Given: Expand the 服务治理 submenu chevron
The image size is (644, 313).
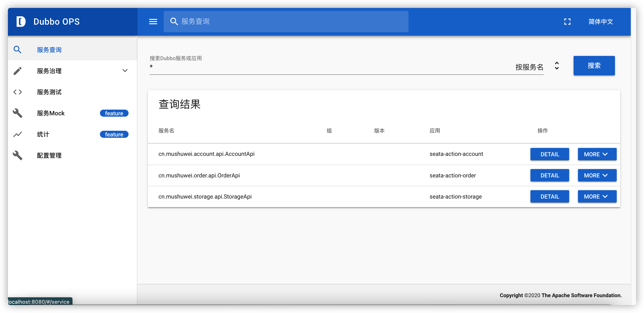Looking at the screenshot, I should [125, 70].
